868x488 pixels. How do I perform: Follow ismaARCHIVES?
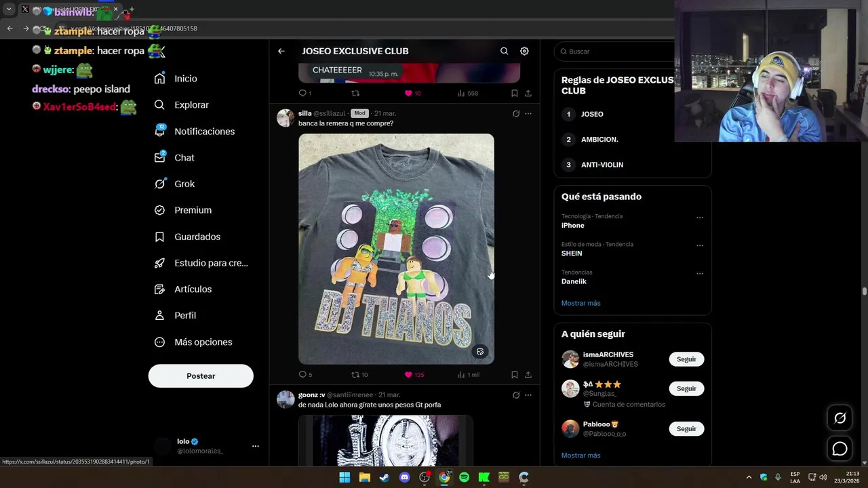686,359
